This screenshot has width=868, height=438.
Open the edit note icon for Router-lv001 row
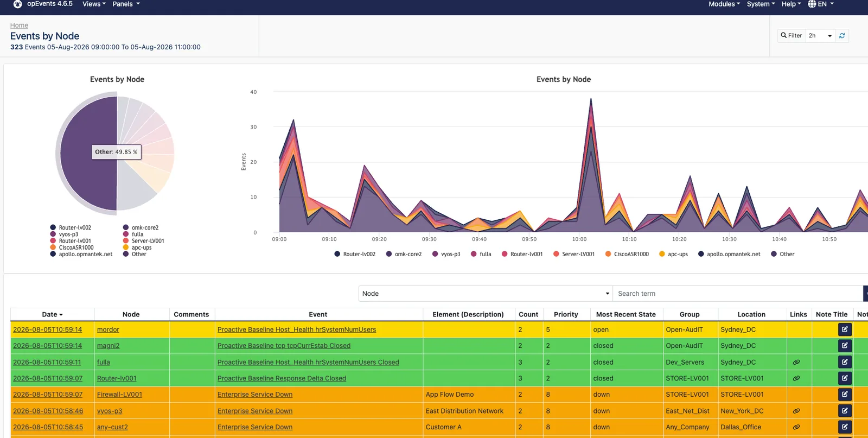click(845, 378)
